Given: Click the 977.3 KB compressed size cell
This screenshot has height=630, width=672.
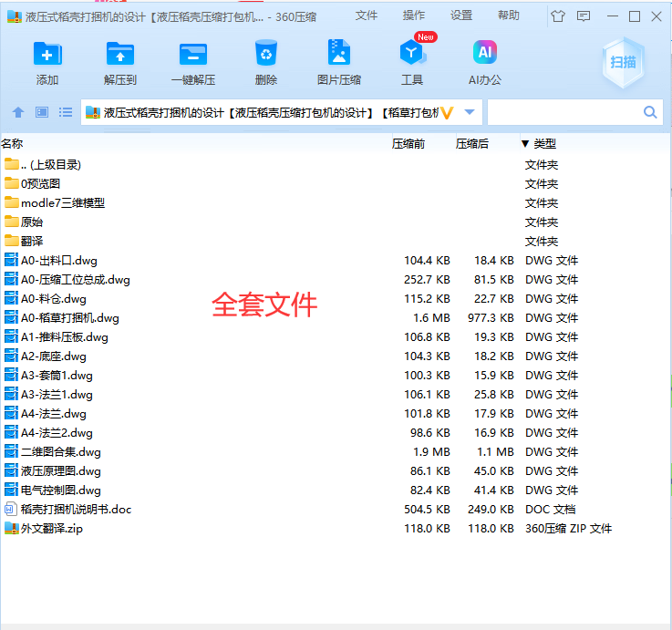Looking at the screenshot, I should pos(491,317).
